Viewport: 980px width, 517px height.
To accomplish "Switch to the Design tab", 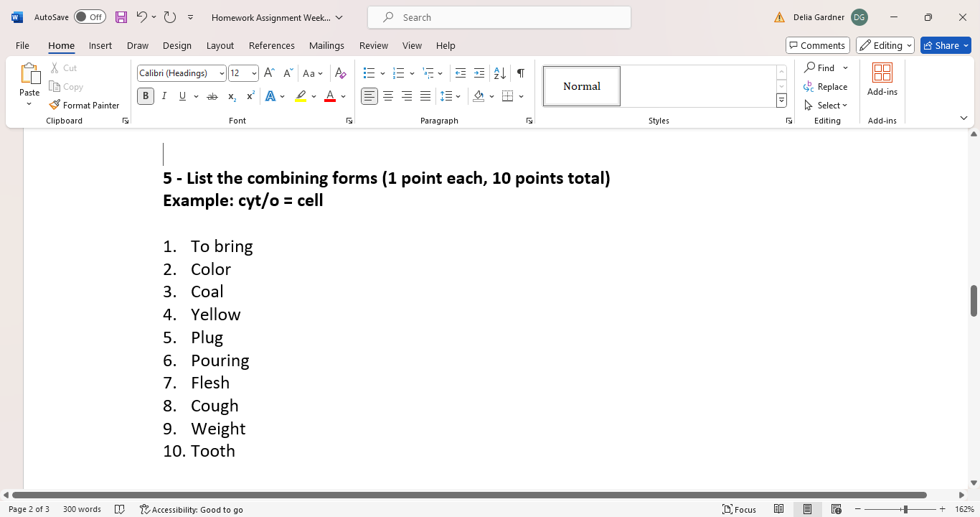I will 177,45.
